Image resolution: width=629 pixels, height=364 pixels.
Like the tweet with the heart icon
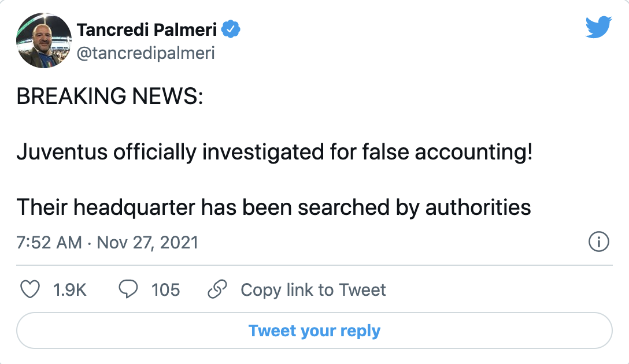[x=29, y=289]
